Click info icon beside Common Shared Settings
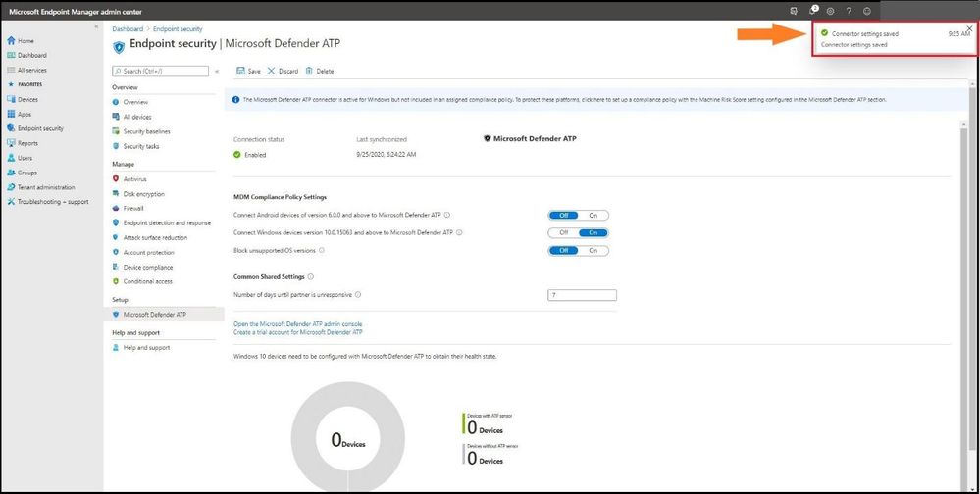 coord(311,276)
